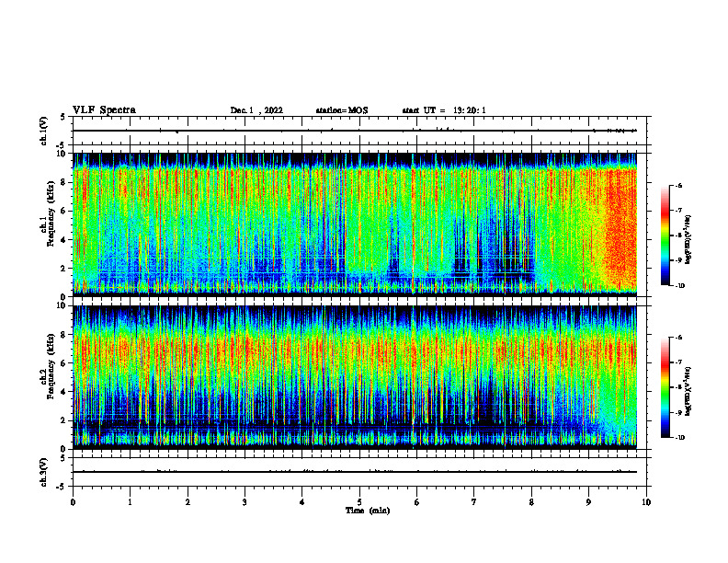Image resolution: width=728 pixels, height=563 pixels.
Task: Click the "6" kHz tick of ch.1 spectrogram
Action: tap(64, 211)
